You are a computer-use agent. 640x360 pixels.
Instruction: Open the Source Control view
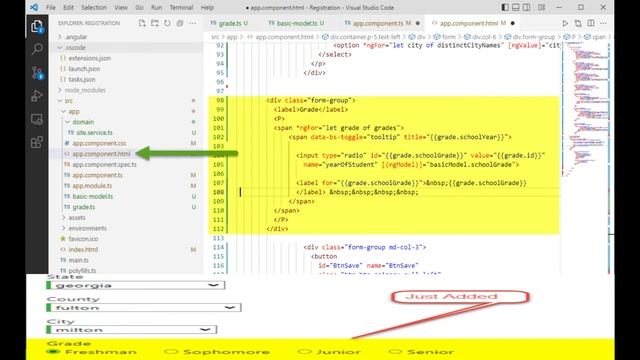37,73
